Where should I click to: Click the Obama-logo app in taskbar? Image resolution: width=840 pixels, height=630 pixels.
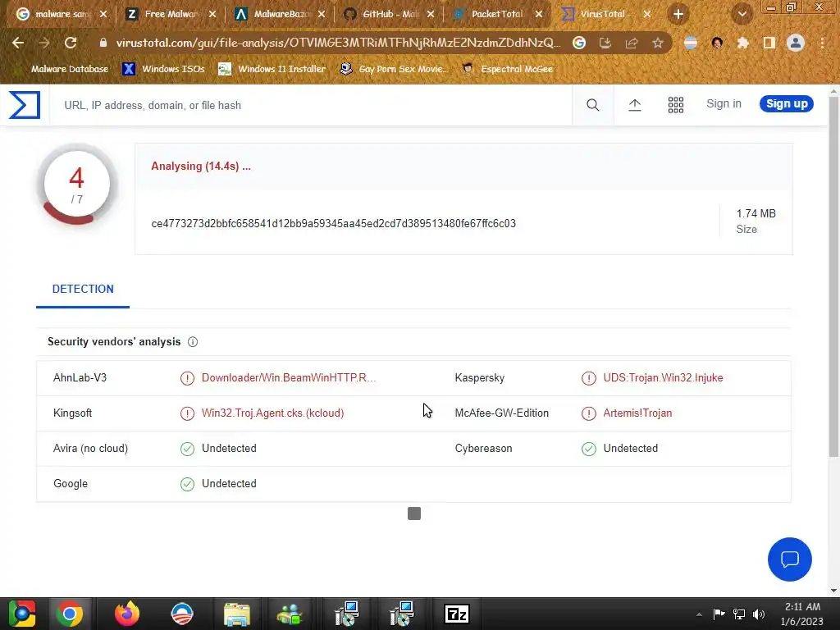tap(181, 614)
